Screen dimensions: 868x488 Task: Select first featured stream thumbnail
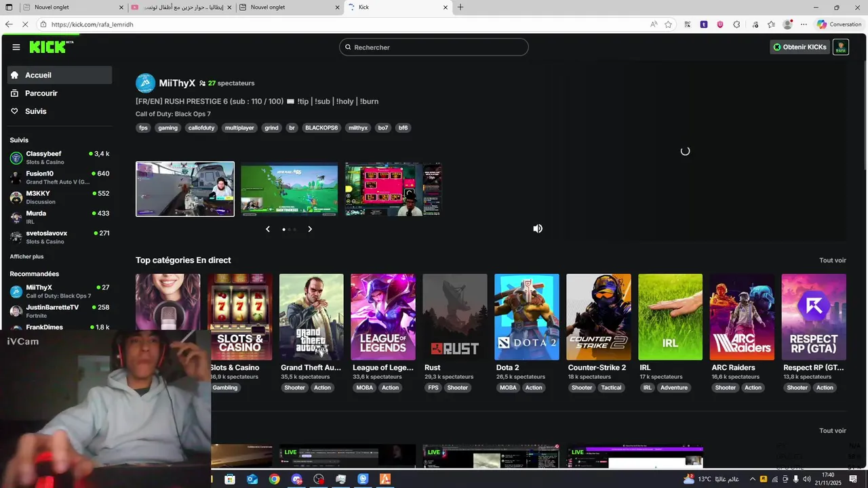185,189
